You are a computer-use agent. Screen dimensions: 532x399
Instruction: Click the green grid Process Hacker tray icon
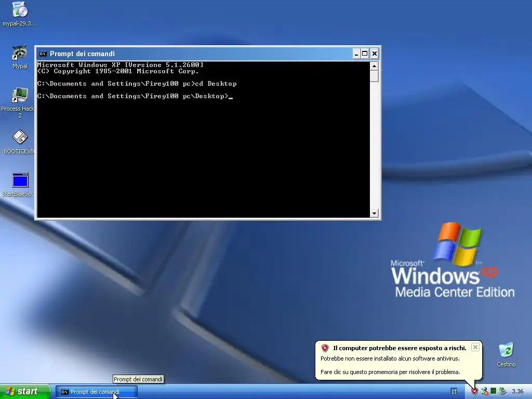[x=494, y=391]
